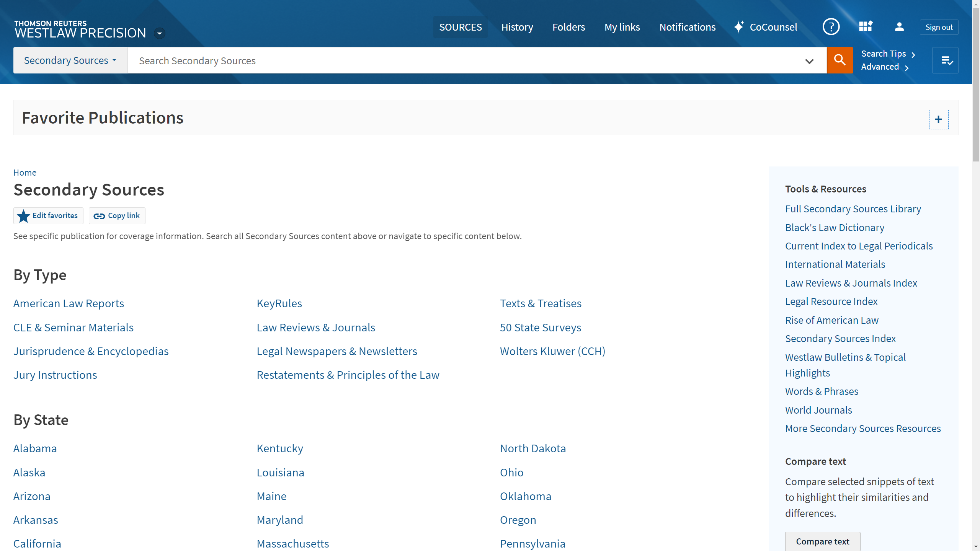Image resolution: width=980 pixels, height=551 pixels.
Task: Click the Edit favorites star button
Action: (x=48, y=216)
